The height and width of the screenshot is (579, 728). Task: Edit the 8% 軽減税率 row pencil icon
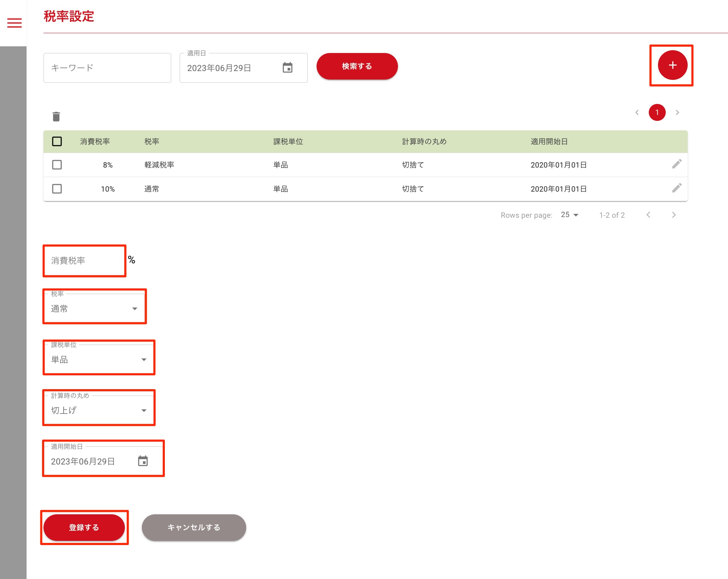[676, 164]
